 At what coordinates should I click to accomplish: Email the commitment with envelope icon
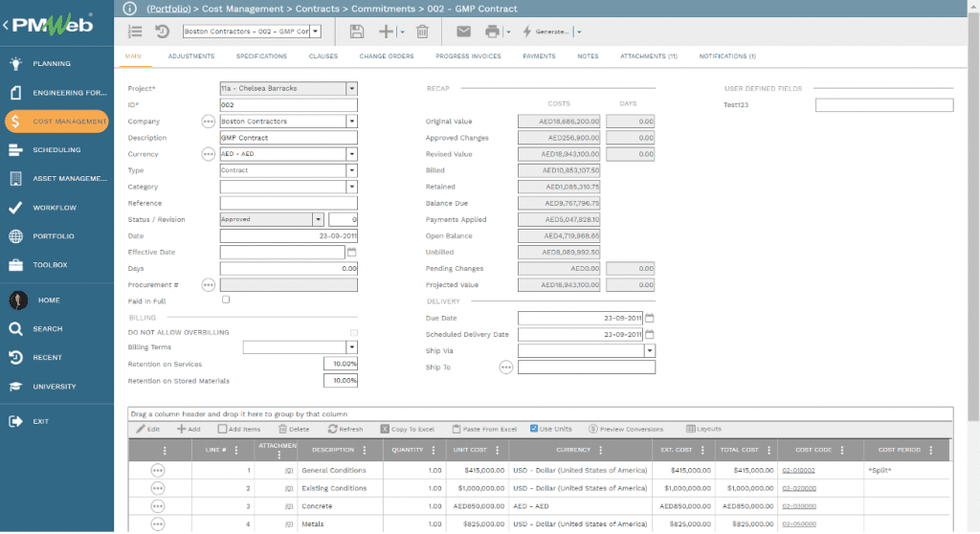463,32
